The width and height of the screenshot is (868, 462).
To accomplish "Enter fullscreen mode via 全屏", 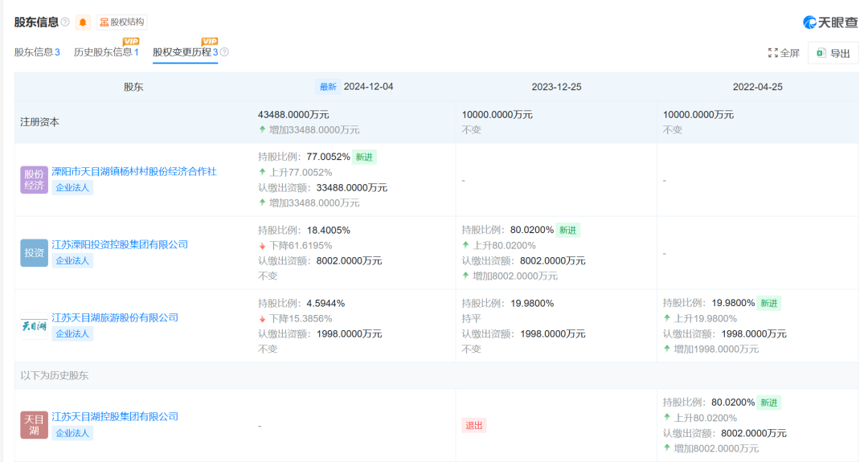I will click(x=784, y=53).
